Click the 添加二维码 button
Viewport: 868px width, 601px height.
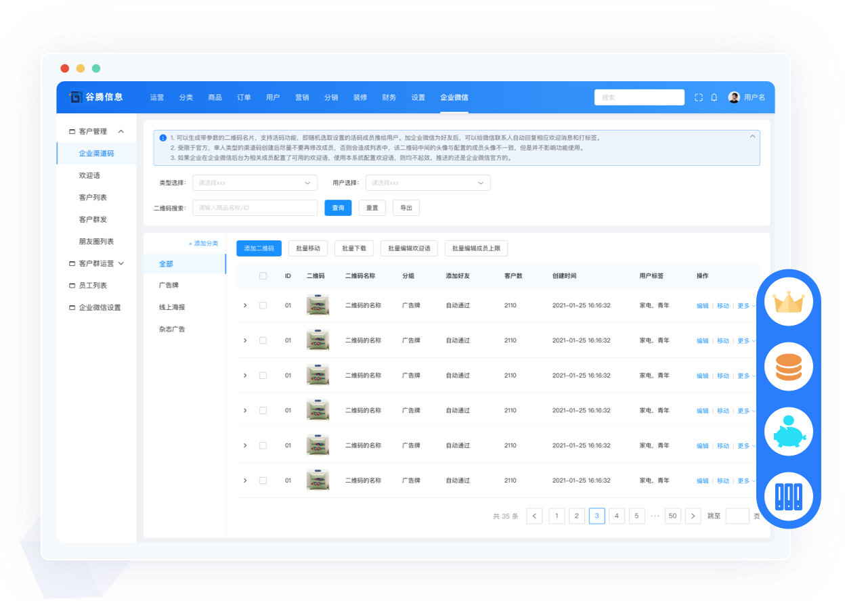click(259, 248)
